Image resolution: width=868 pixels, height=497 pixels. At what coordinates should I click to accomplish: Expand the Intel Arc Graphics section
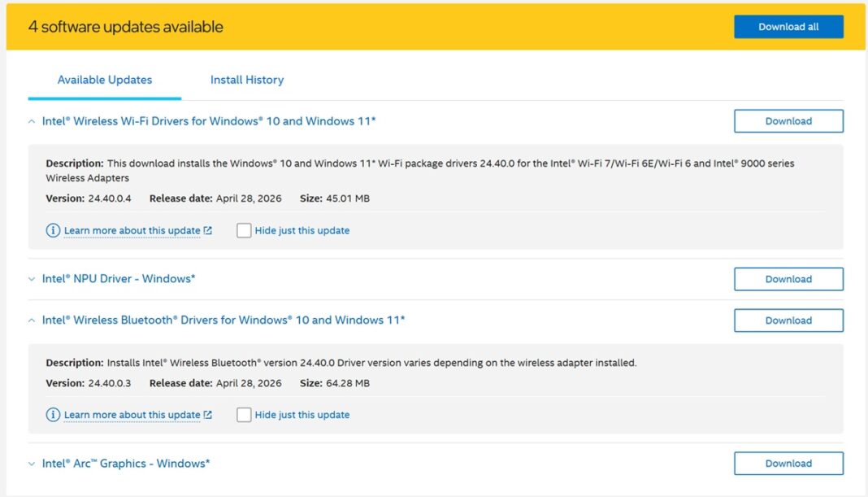pyautogui.click(x=31, y=462)
